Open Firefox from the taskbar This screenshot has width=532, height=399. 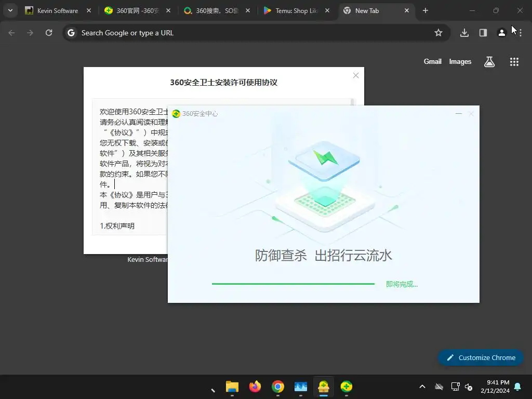tap(255, 387)
